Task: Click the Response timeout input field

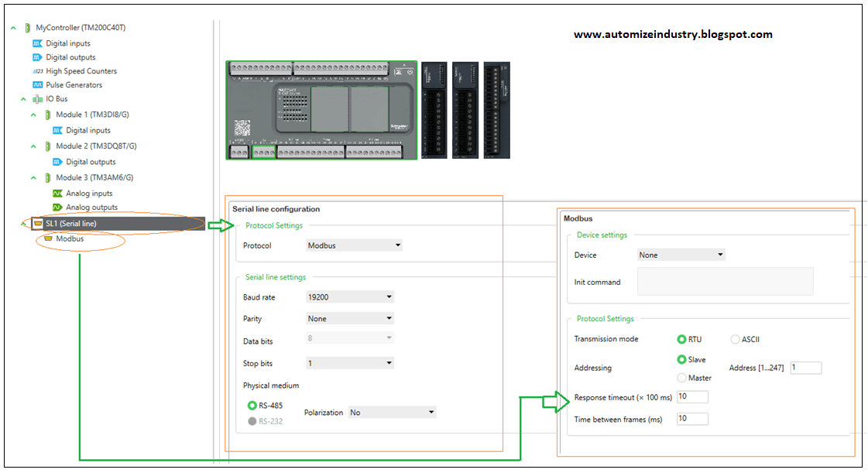Action: click(x=692, y=396)
